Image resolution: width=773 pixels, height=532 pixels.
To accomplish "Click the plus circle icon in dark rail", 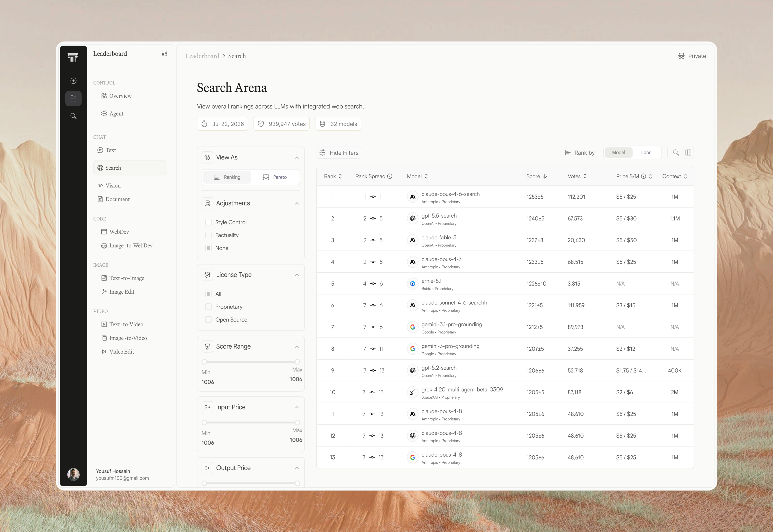I will pos(73,81).
